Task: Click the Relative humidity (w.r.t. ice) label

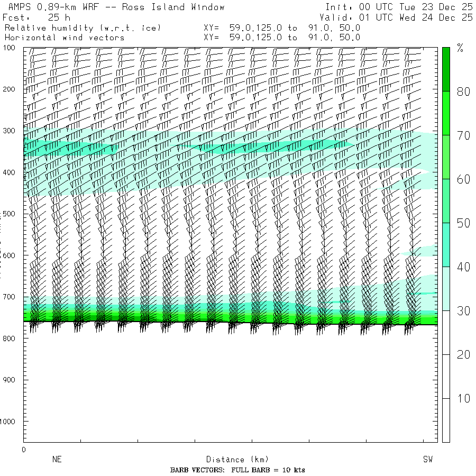Action: click(x=83, y=28)
